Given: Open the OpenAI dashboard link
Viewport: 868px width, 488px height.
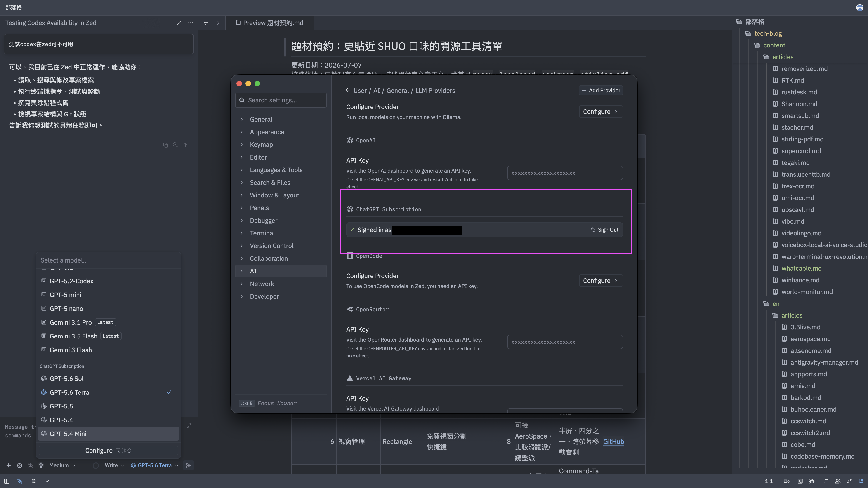Looking at the screenshot, I should coord(390,171).
